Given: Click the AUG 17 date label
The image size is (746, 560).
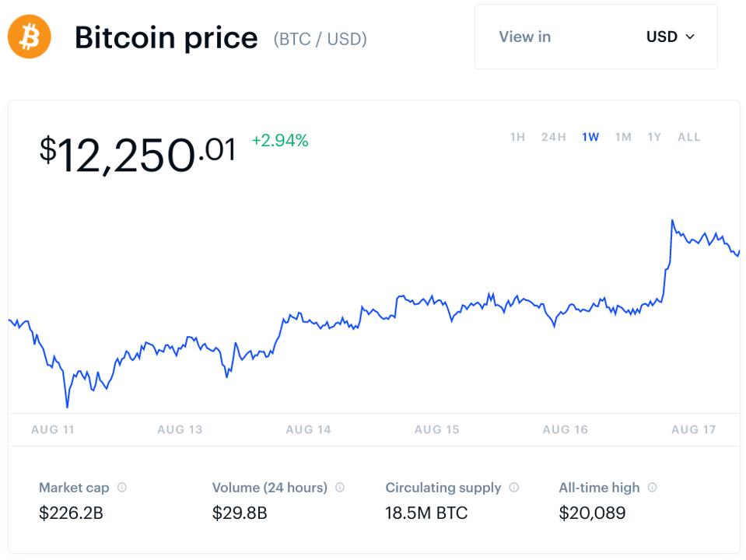Looking at the screenshot, I should (x=693, y=429).
